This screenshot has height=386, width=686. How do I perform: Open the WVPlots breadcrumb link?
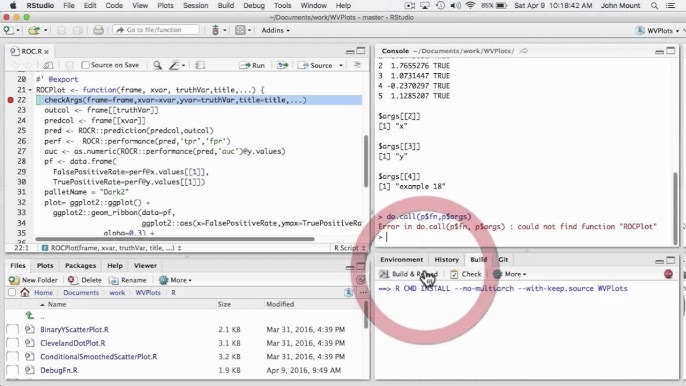pos(148,292)
